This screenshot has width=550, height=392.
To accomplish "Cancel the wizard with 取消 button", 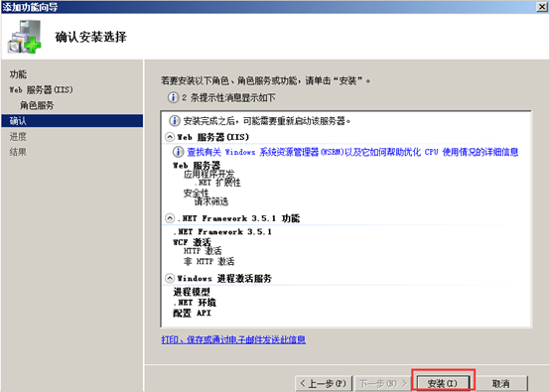I will point(501,383).
